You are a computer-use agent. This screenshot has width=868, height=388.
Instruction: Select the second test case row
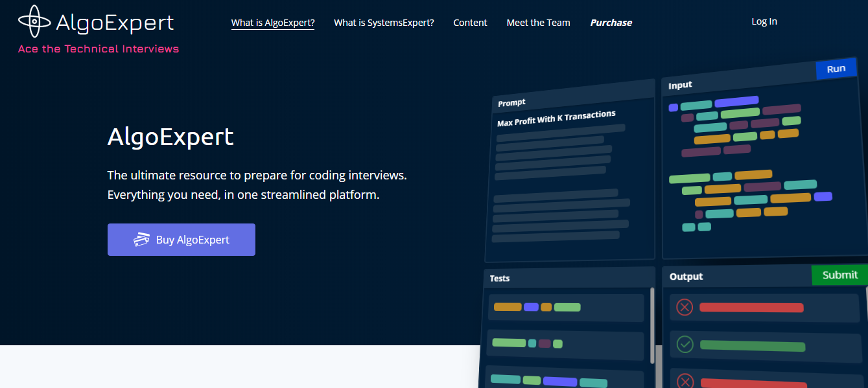(x=565, y=343)
